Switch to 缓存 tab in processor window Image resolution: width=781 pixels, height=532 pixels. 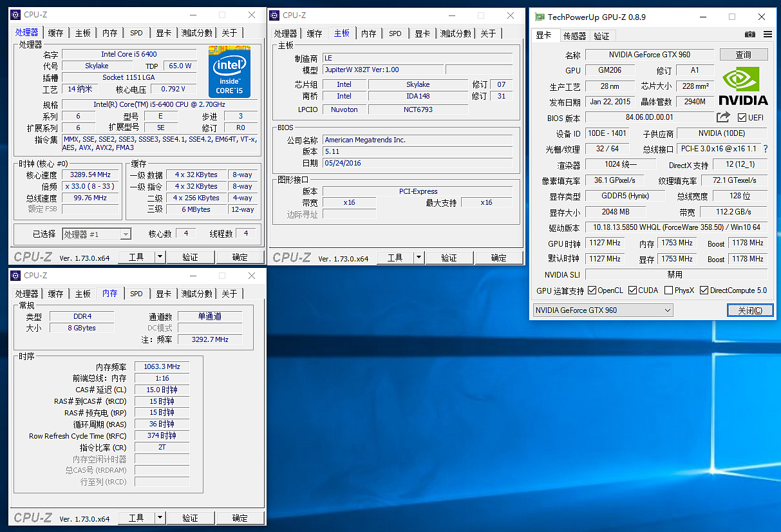click(56, 33)
